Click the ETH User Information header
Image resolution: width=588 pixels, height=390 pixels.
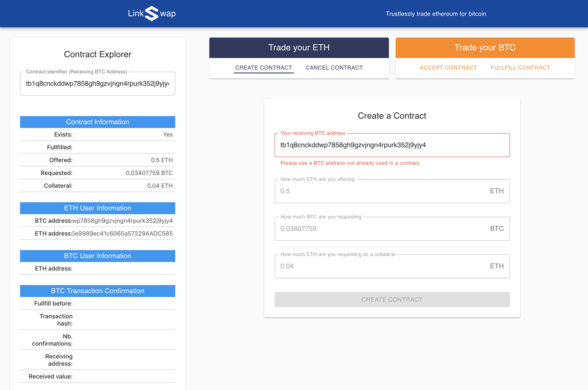(x=97, y=208)
